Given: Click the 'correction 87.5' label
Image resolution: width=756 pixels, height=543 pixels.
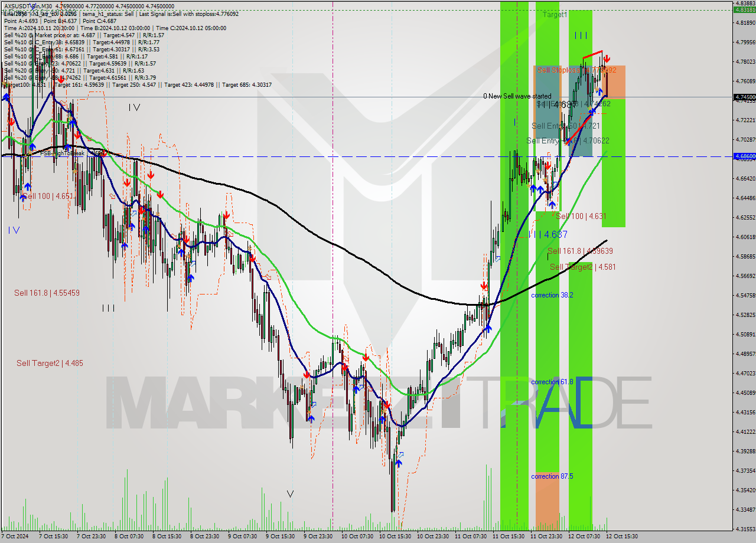Looking at the screenshot, I should pos(552,476).
